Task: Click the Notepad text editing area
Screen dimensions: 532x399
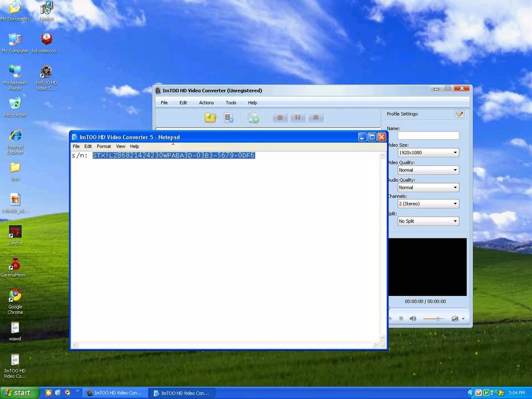Action: [x=226, y=246]
